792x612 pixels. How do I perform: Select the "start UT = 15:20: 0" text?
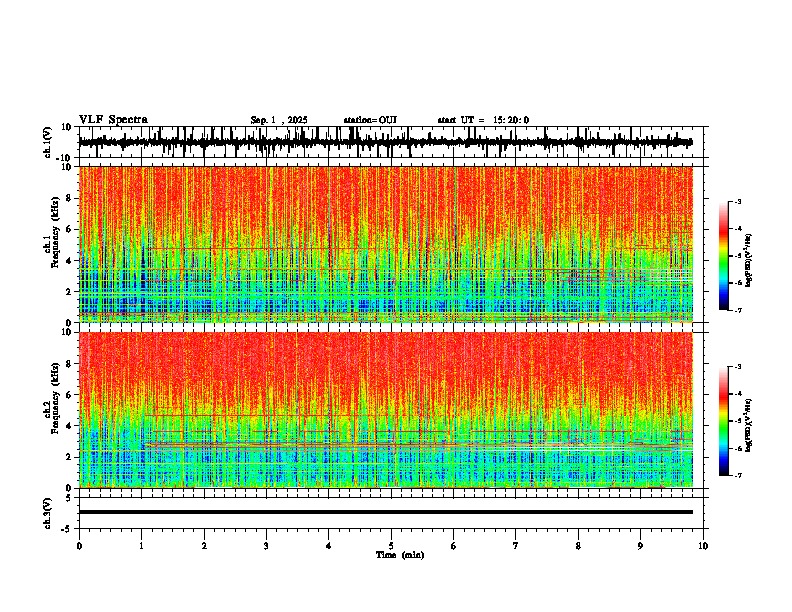click(483, 120)
